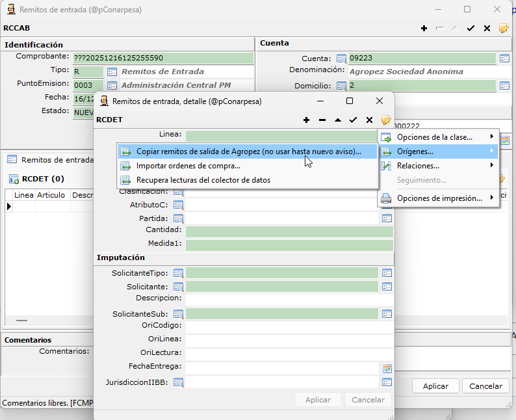This screenshot has height=420, width=516.
Task: Click the collapse up-arrow in RCDET toolbar
Action: [337, 120]
